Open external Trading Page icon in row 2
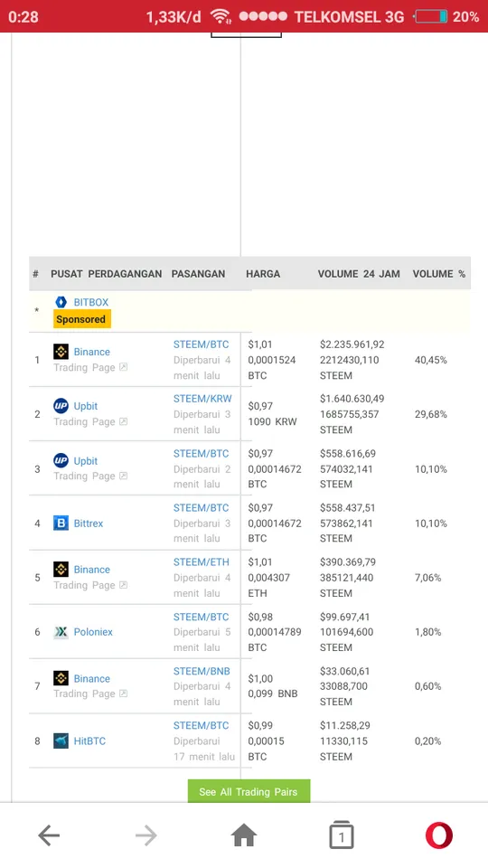This screenshot has width=488, height=868. [x=124, y=422]
